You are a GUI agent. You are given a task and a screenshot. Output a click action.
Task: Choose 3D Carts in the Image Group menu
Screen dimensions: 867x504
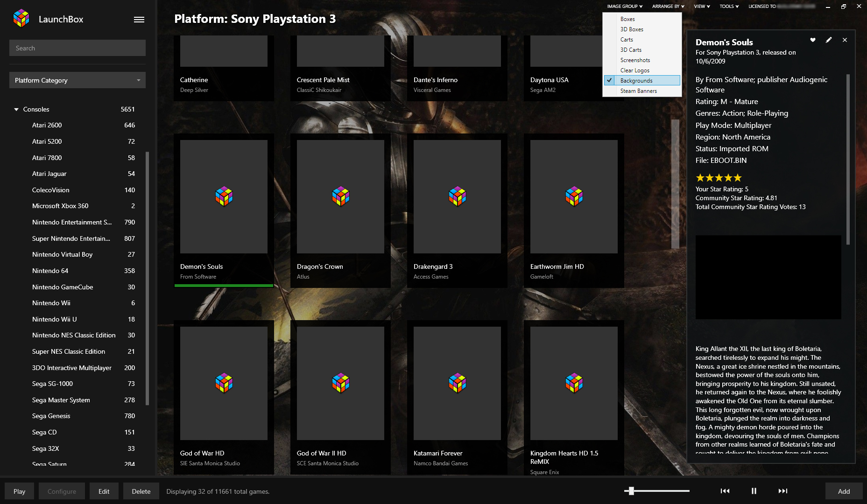642,50
